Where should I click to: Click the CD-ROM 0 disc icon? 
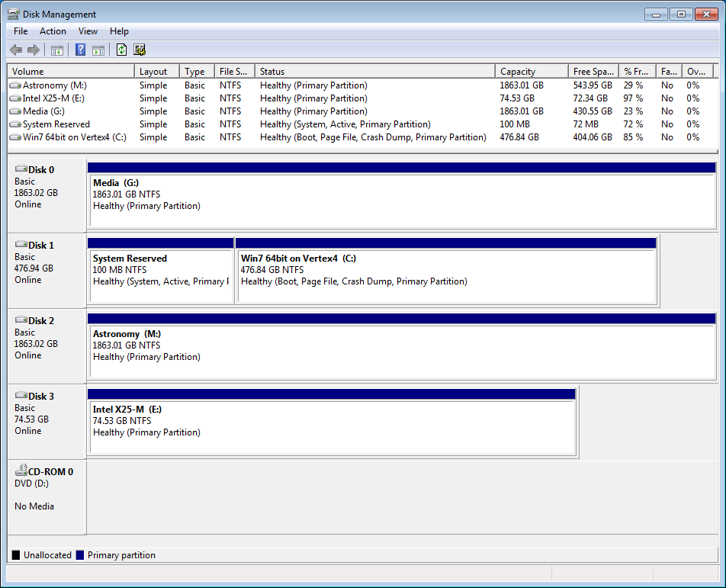21,471
